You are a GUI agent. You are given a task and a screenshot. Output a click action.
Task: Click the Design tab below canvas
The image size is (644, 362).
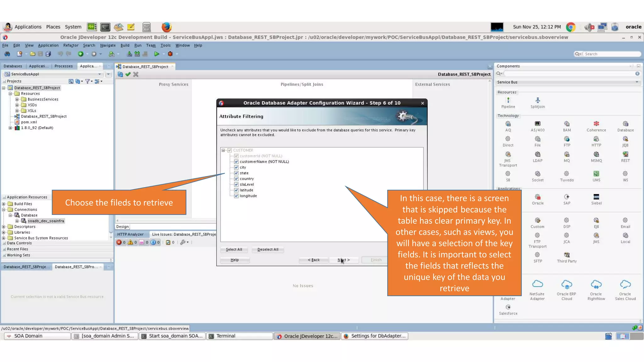[x=122, y=227]
